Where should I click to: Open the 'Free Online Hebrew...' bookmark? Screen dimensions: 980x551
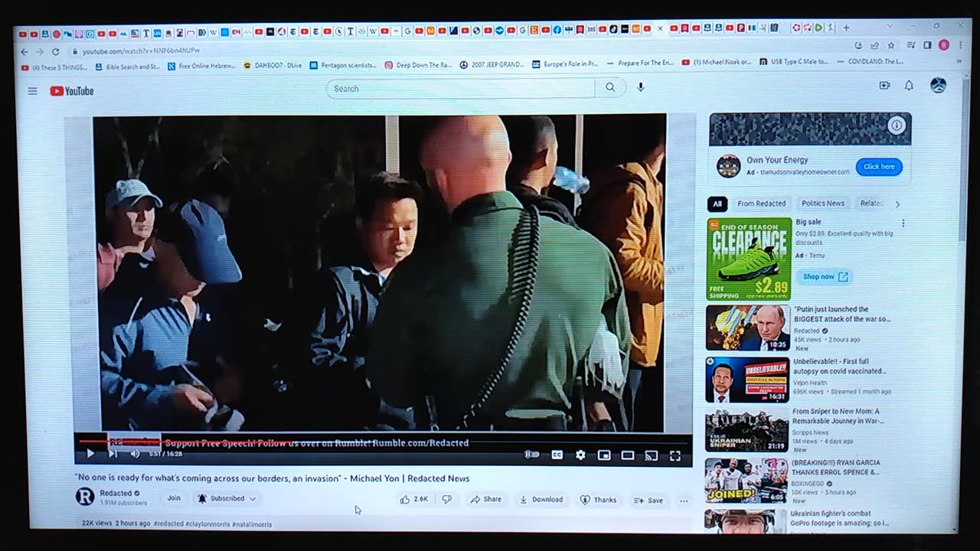[201, 66]
